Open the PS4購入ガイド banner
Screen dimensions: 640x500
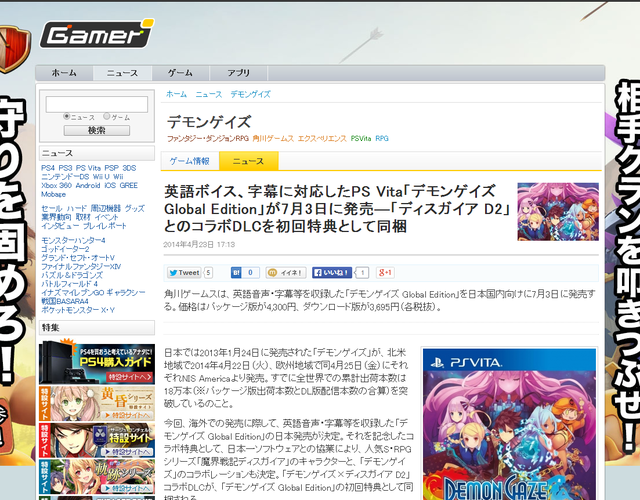pyautogui.click(x=97, y=363)
